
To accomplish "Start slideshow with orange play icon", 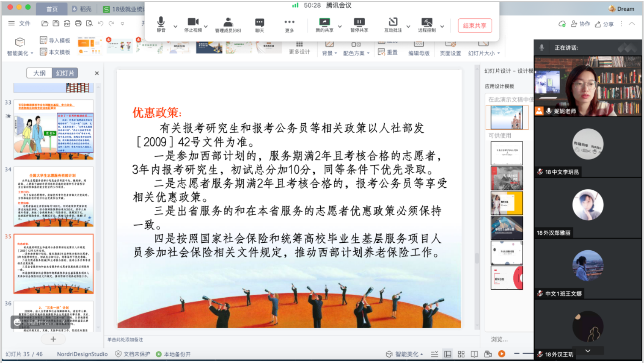I will [502, 354].
